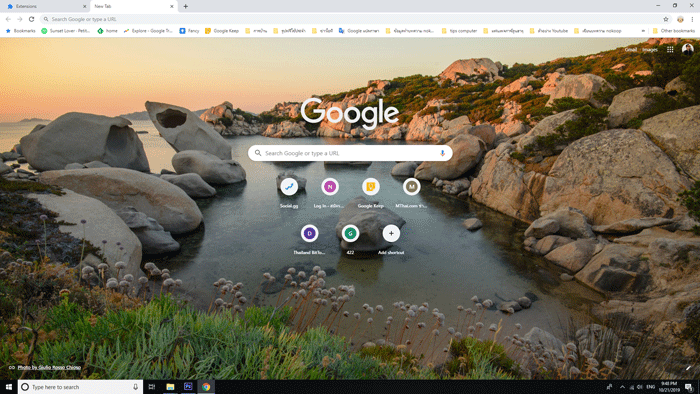Start voice search with microphone icon
Image resolution: width=700 pixels, height=394 pixels.
(x=442, y=153)
